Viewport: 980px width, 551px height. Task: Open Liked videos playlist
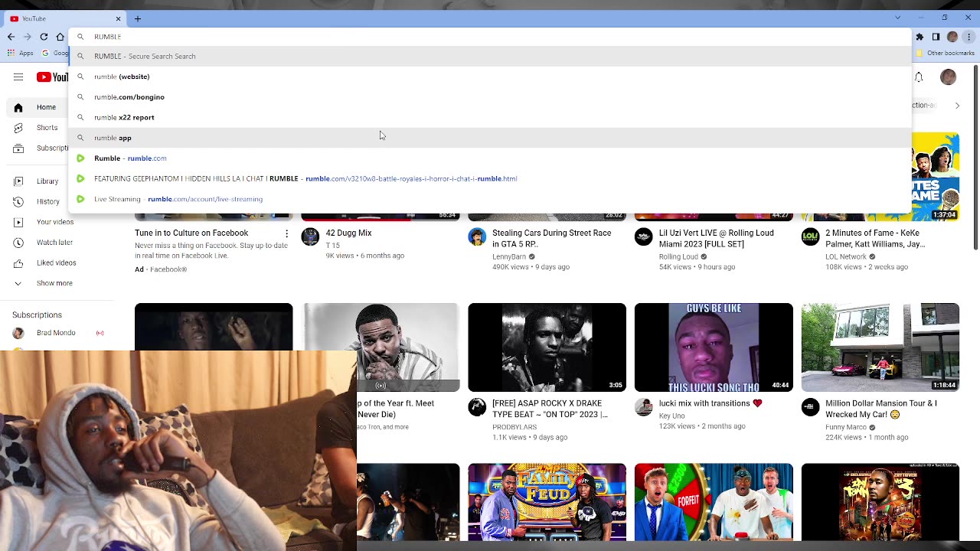(x=46, y=262)
